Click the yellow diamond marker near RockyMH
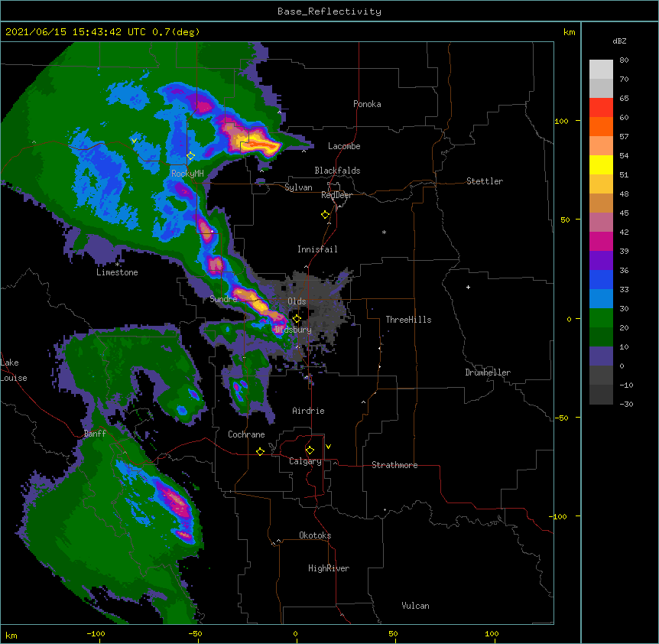This screenshot has width=659, height=644. pos(190,156)
